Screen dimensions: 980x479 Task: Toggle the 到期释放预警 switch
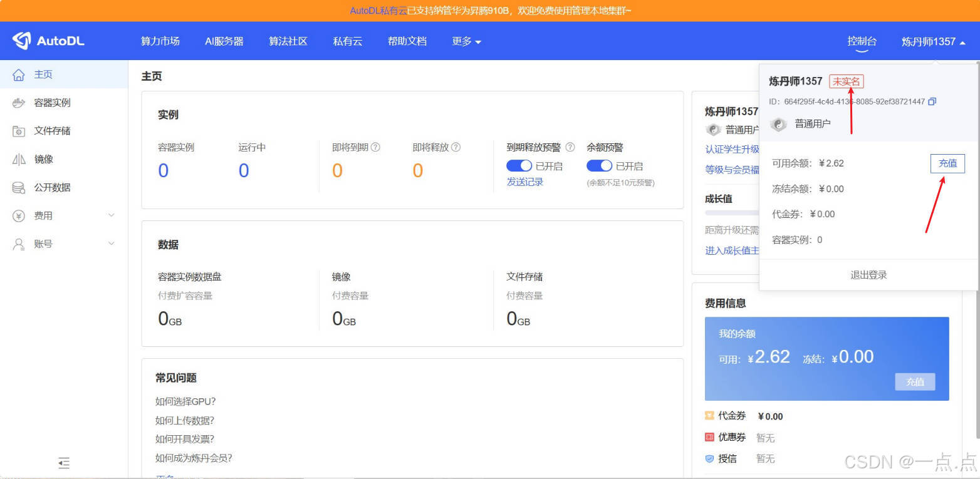click(519, 166)
